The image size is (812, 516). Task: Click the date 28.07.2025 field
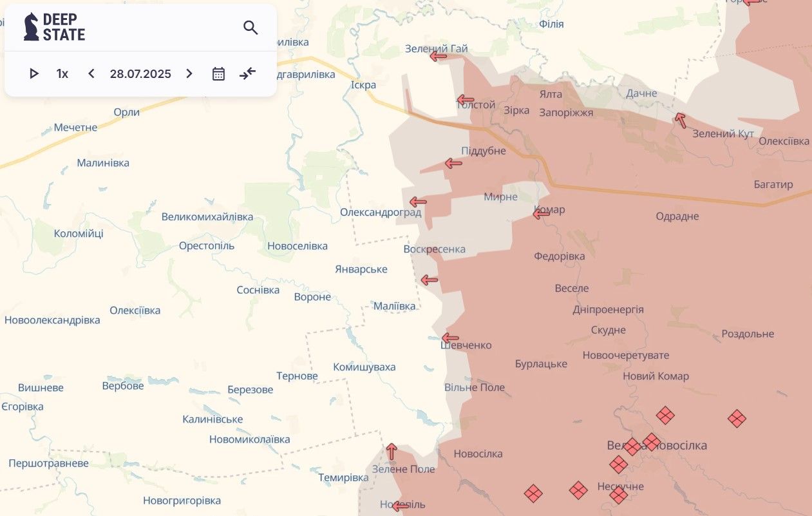pos(140,73)
